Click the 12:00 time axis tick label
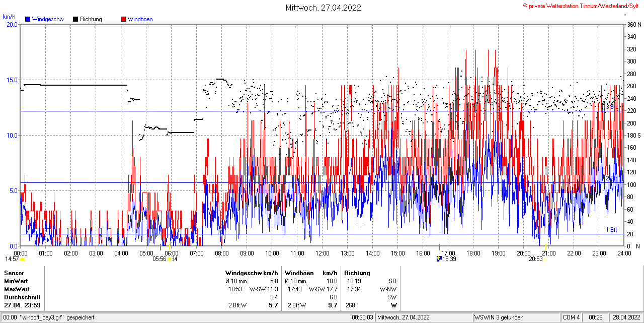 coord(323,253)
